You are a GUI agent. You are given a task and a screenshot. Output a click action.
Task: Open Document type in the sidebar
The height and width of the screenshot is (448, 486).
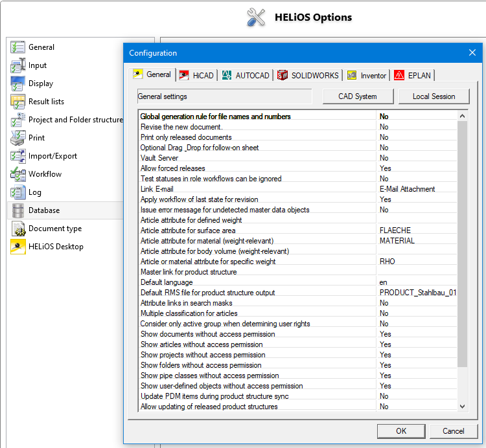55,229
